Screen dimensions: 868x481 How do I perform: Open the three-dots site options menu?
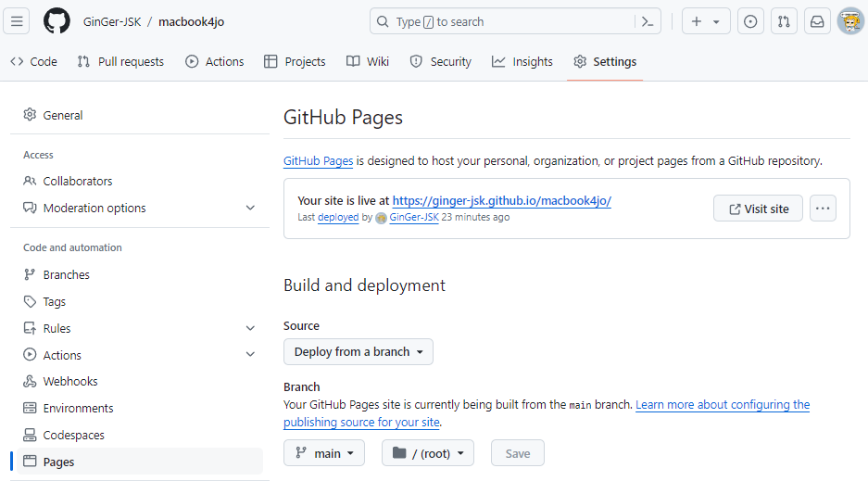[x=823, y=209]
